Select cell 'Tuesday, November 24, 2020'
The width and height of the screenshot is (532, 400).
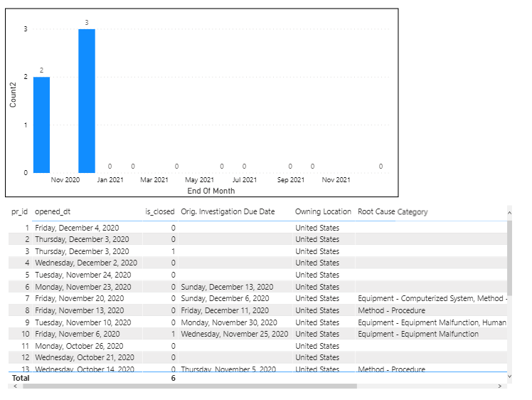coord(83,275)
